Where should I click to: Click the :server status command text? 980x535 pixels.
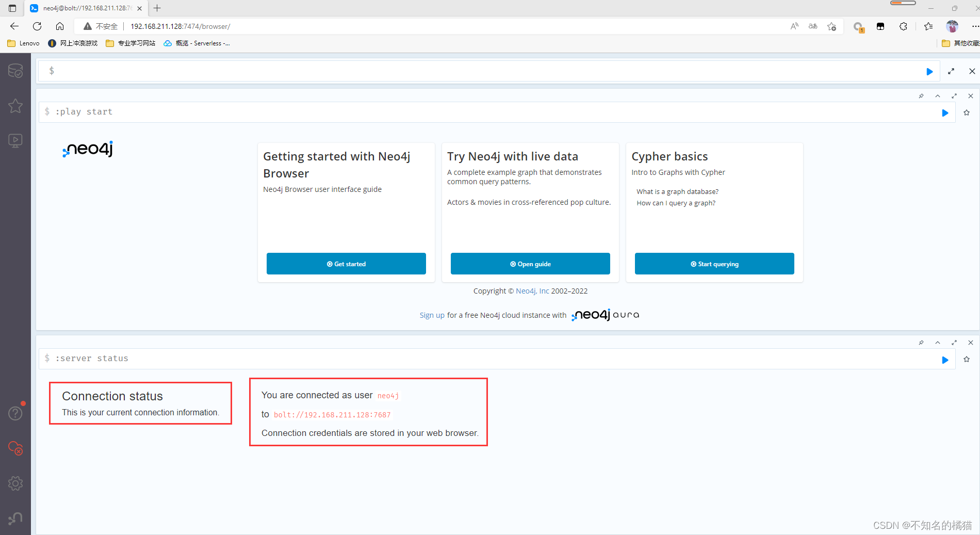pyautogui.click(x=92, y=359)
